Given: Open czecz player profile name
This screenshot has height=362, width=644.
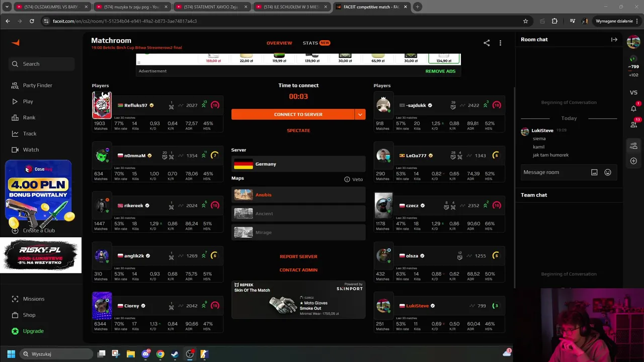Looking at the screenshot, I should (x=412, y=206).
